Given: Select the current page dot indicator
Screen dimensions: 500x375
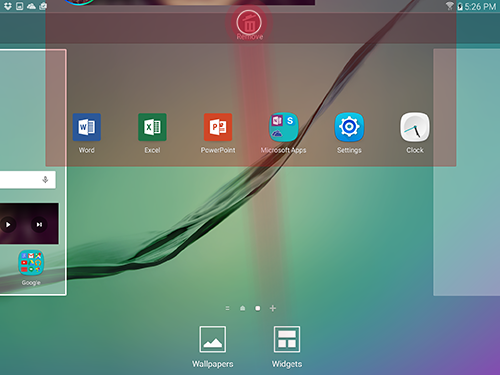Looking at the screenshot, I should 258,308.
